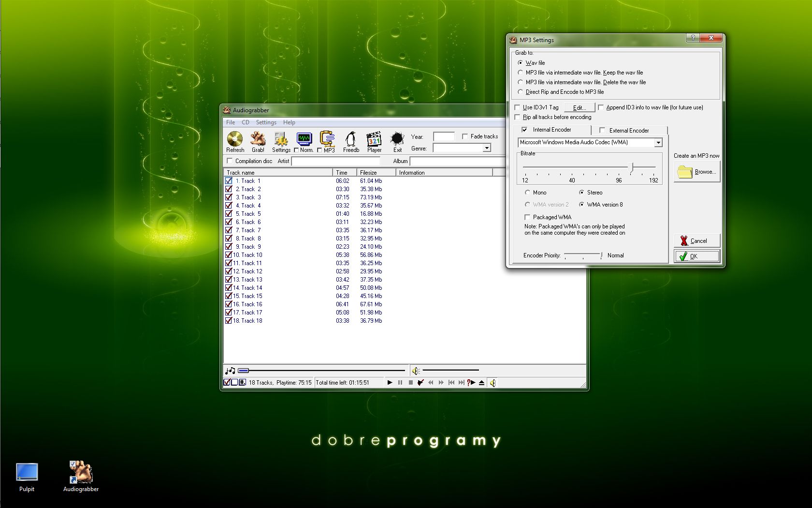Screen dimensions: 812x508
Task: Click OK in MP3 Settings
Action: 697,256
